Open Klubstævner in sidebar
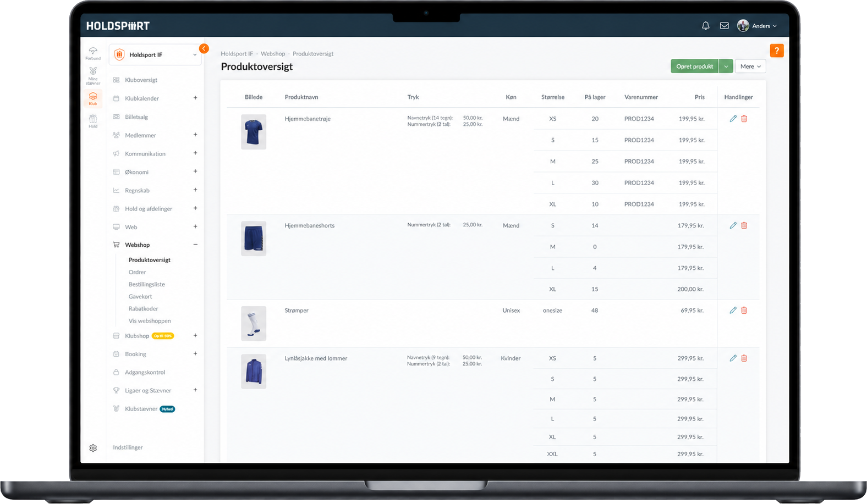Screen dimensions: 867x504 pyautogui.click(x=141, y=409)
